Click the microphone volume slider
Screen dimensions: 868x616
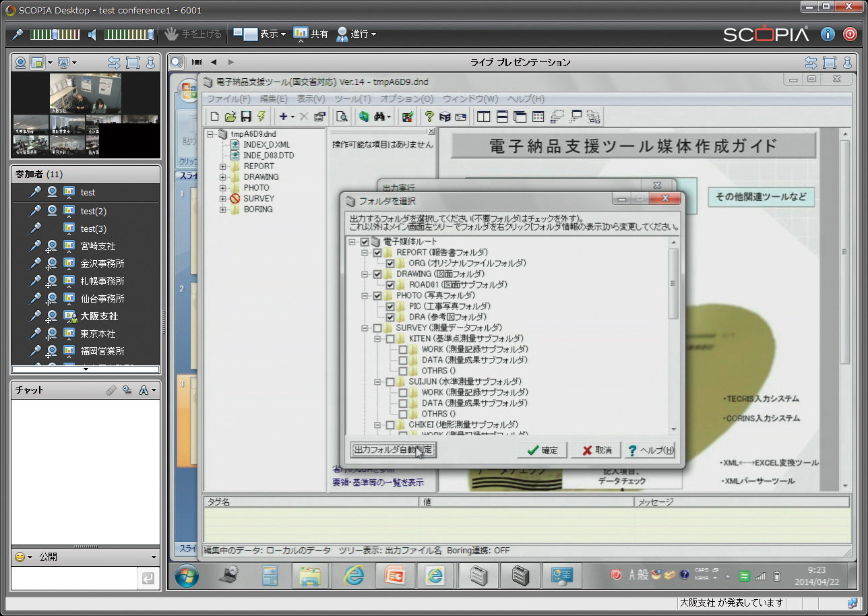[x=55, y=34]
